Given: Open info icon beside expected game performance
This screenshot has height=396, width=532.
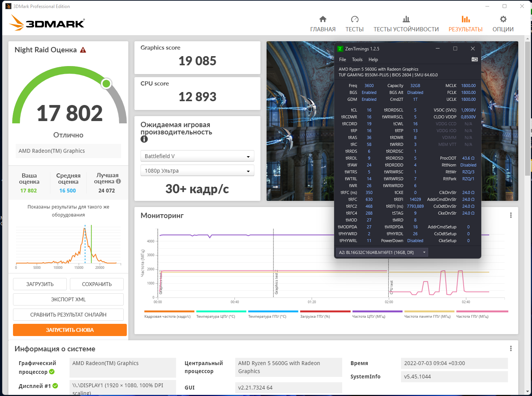Looking at the screenshot, I should pos(144,139).
